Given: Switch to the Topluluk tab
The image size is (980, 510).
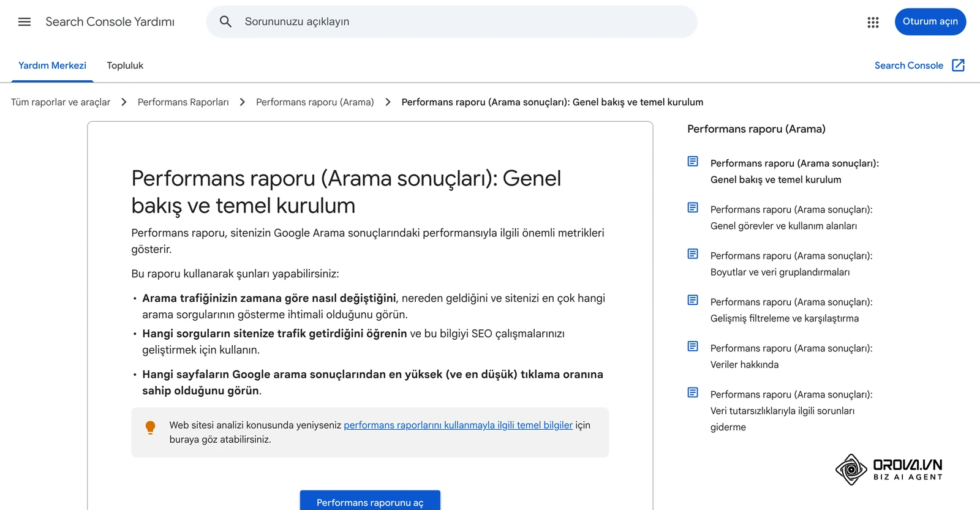Looking at the screenshot, I should [125, 66].
